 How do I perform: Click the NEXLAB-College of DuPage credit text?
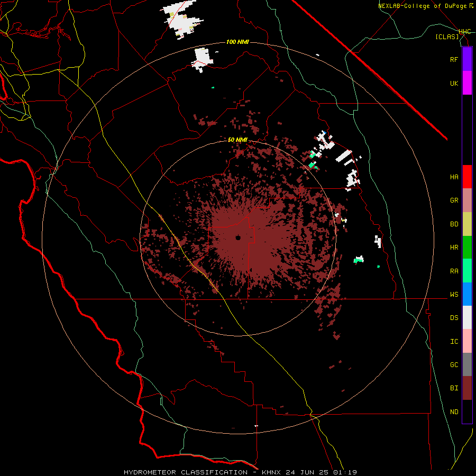click(x=422, y=6)
